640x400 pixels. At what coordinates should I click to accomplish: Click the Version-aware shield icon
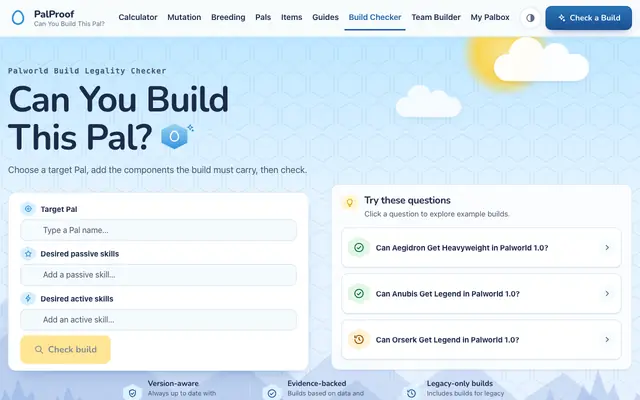132,393
